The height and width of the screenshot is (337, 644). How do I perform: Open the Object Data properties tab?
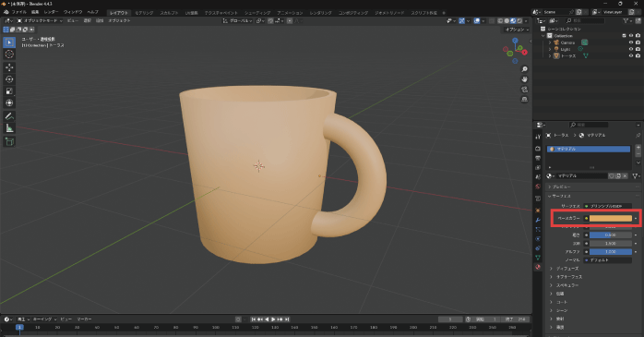click(538, 258)
